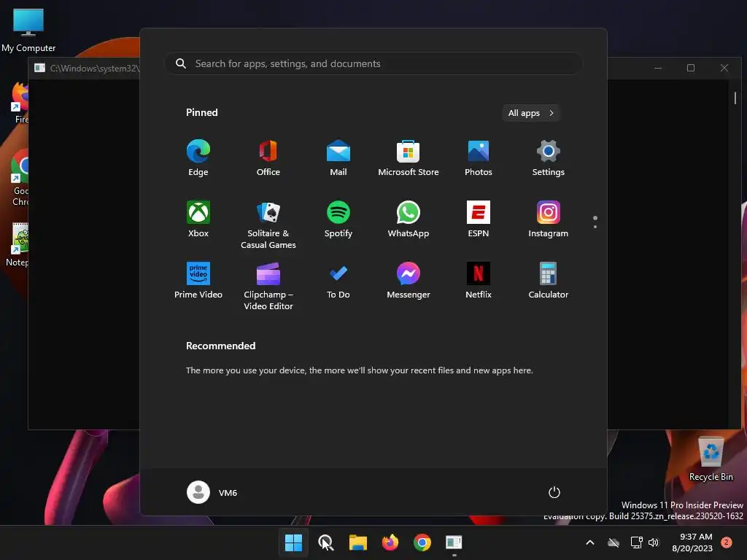747x560 pixels.
Task: Click the power button in Start menu
Action: coord(554,492)
